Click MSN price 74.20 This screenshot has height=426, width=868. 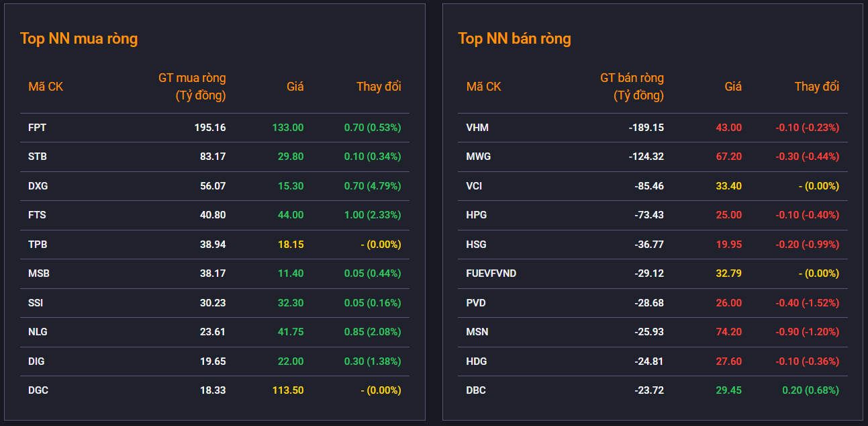coord(729,332)
